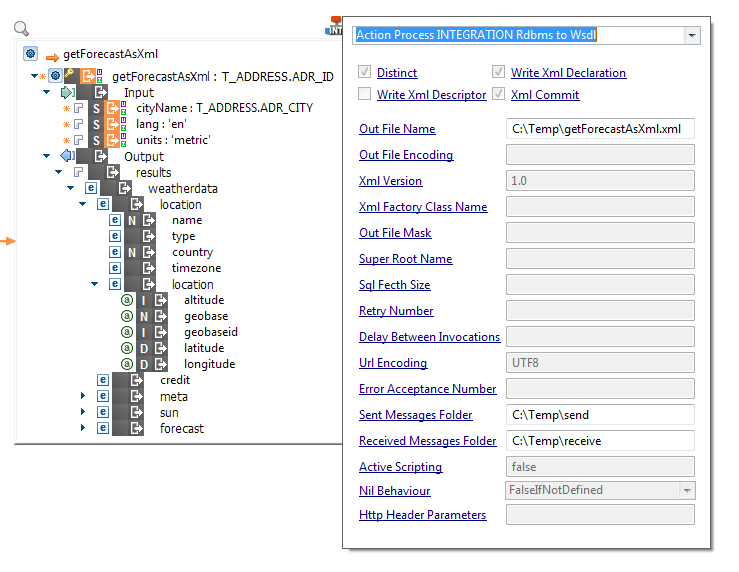
Task: Click the attribute icon beside geobase
Action: click(127, 316)
